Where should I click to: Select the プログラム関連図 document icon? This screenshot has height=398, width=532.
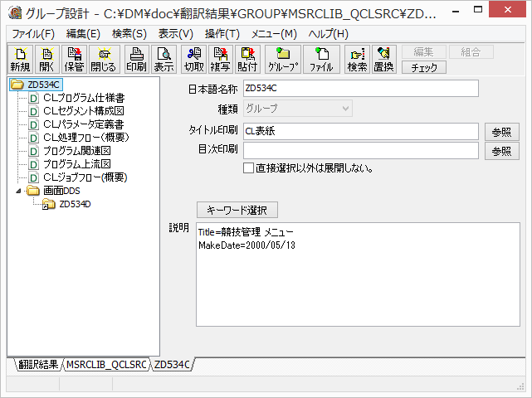point(33,151)
